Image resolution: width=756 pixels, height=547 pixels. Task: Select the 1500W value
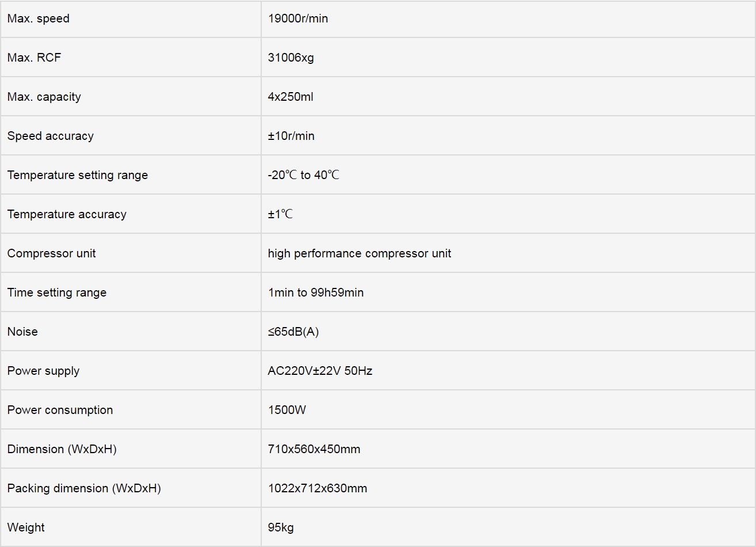click(287, 410)
